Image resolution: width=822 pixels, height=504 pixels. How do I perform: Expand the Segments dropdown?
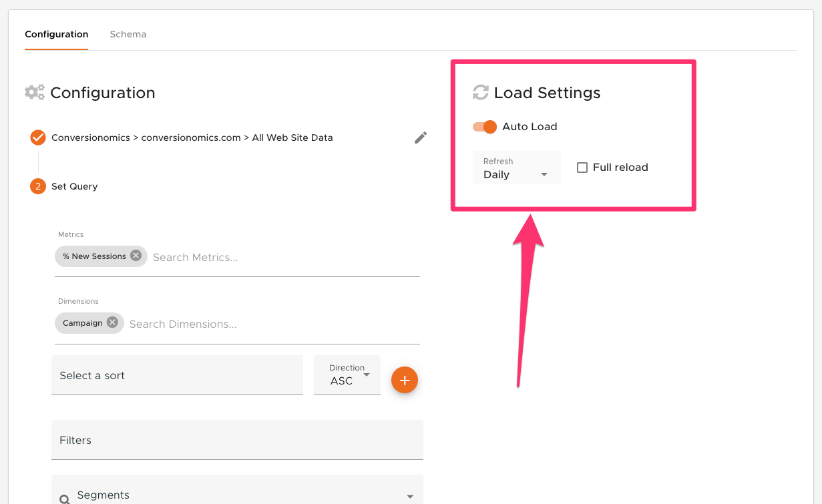click(x=409, y=495)
